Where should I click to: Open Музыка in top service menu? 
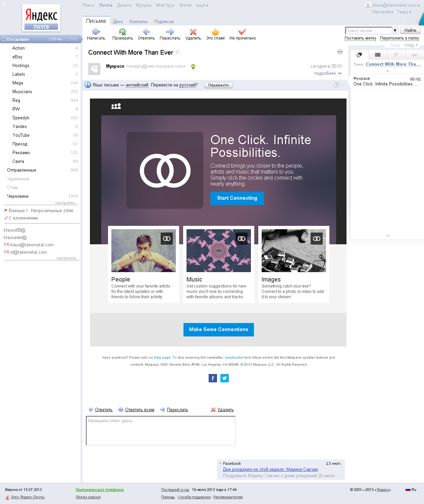(x=144, y=5)
